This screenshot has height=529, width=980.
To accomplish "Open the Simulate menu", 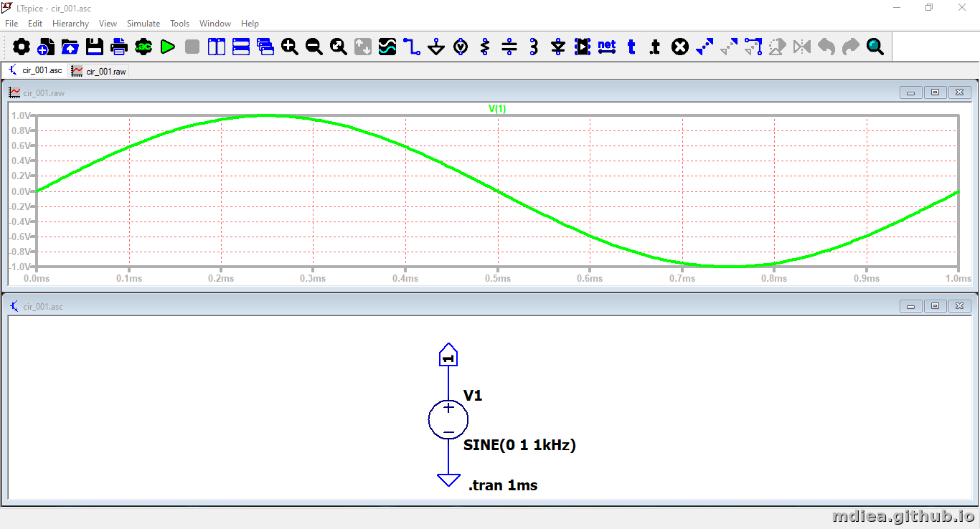I will [x=143, y=24].
